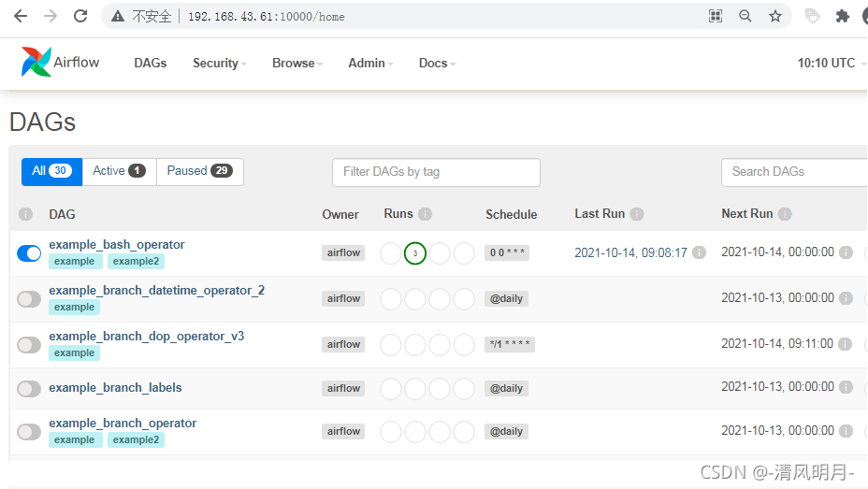Open the 10:10 UTC timezone dropdown
Image resolution: width=868 pixels, height=489 pixels.
point(831,63)
